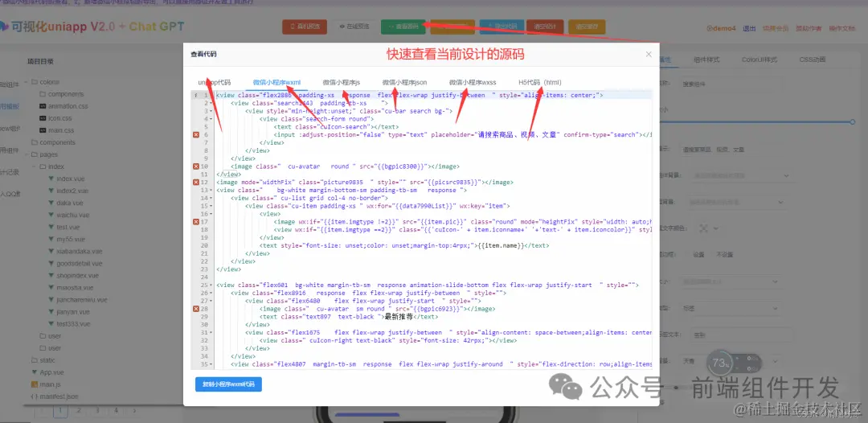Click the error marker on code line 17
This screenshot has height=423, width=868.
[x=196, y=221]
